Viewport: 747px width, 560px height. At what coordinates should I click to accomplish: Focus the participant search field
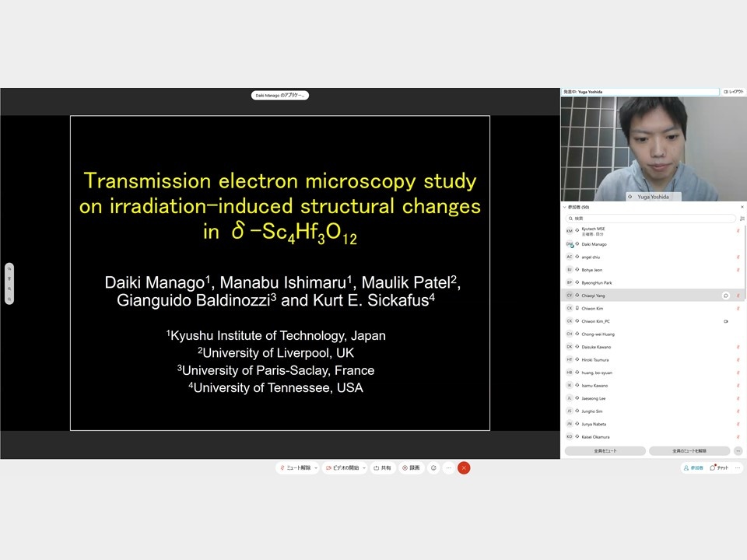pyautogui.click(x=651, y=218)
